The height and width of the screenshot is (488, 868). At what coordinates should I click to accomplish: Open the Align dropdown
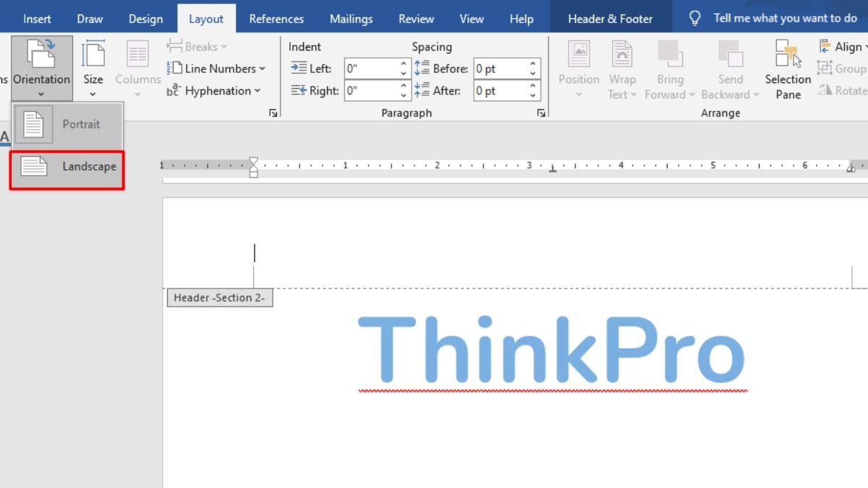(x=843, y=47)
